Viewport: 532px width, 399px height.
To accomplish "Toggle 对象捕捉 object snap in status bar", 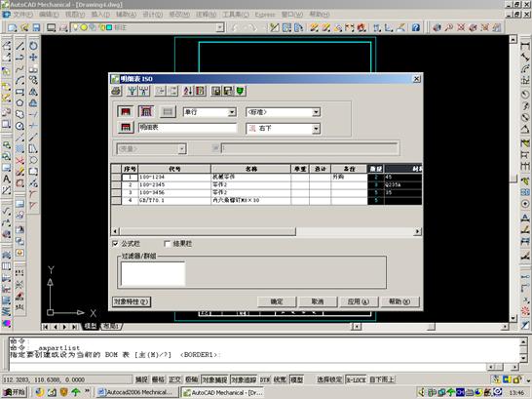I will coord(214,379).
